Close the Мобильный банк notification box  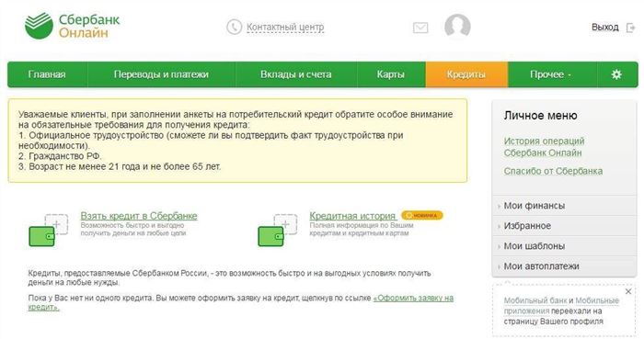[x=628, y=291]
